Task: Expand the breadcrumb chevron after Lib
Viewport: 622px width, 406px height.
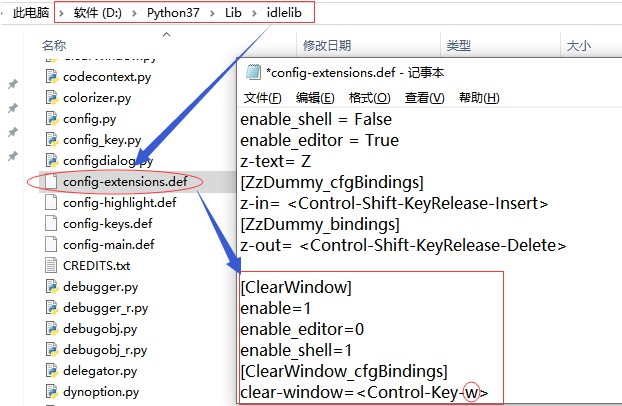Action: pyautogui.click(x=254, y=13)
